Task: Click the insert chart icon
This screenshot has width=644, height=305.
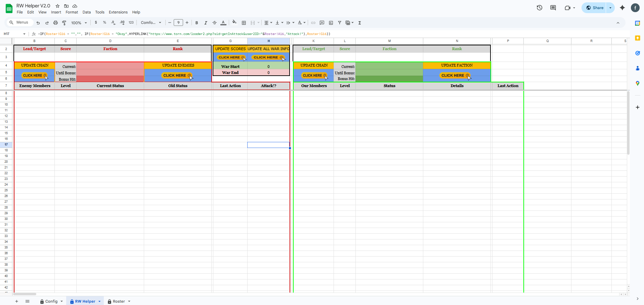Action: [x=331, y=23]
